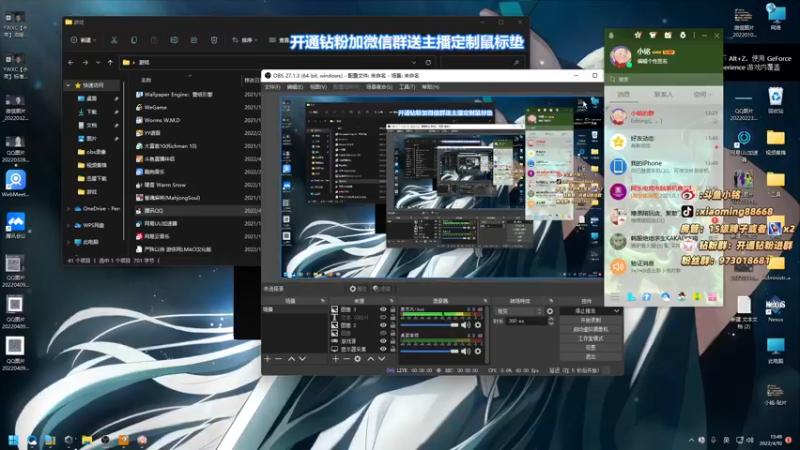
Task: Click the Cut icon in Explorer toolbar
Action: [114, 40]
